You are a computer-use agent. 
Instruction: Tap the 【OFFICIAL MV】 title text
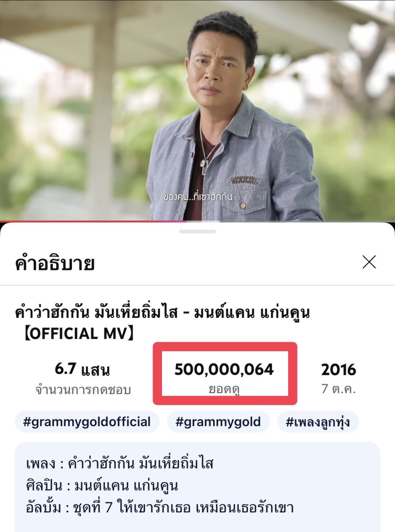(x=79, y=333)
